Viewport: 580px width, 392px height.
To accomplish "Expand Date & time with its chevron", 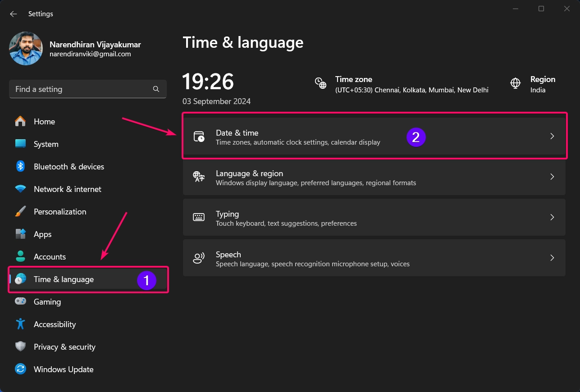I will pyautogui.click(x=552, y=136).
